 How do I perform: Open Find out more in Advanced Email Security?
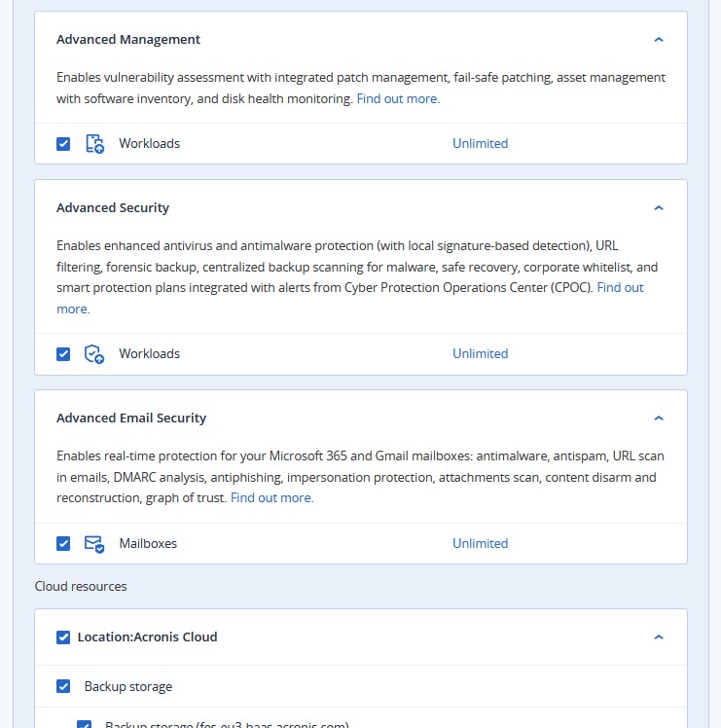coord(271,498)
